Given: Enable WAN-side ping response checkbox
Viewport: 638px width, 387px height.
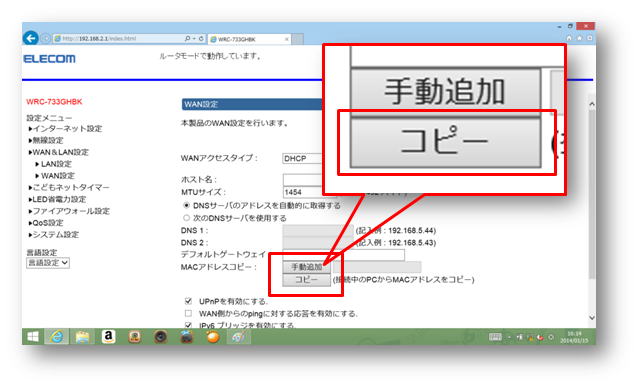Looking at the screenshot, I should [x=188, y=313].
